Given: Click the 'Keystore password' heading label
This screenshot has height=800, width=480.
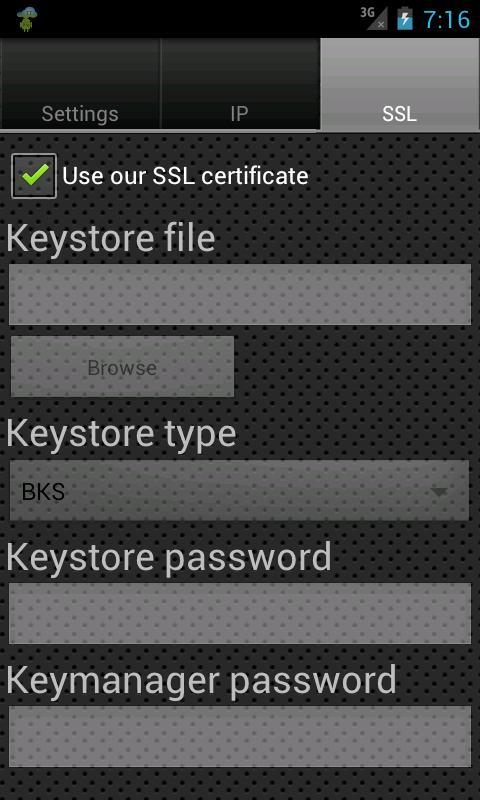Looking at the screenshot, I should [169, 558].
